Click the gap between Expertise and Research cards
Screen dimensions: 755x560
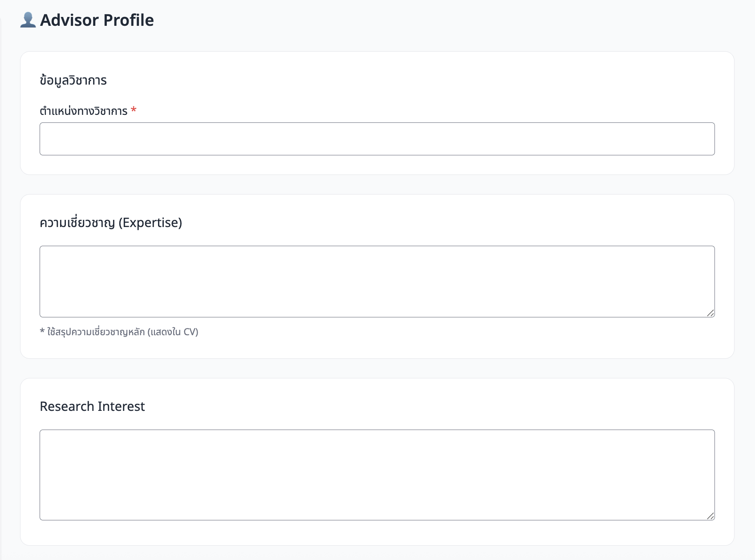pos(377,368)
